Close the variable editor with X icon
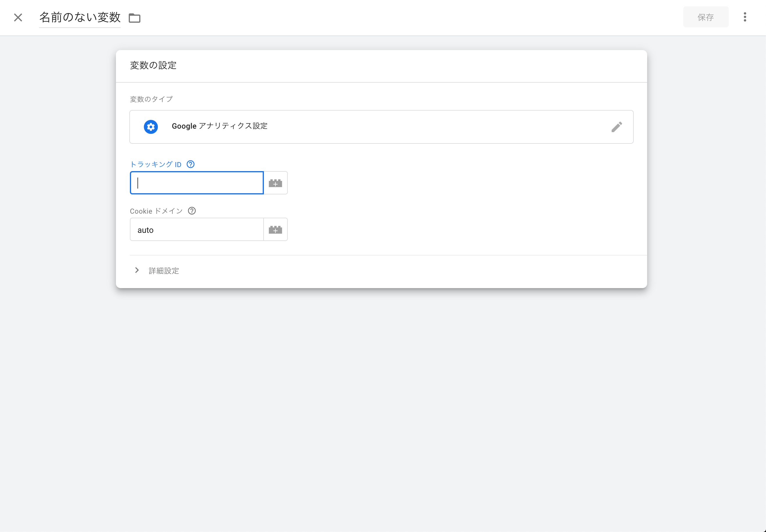766x532 pixels. [x=18, y=17]
